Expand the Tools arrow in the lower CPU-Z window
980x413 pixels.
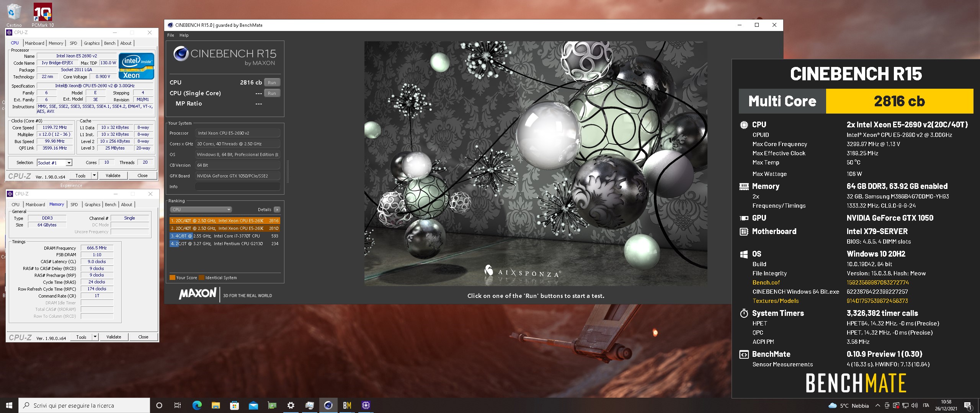(x=95, y=337)
